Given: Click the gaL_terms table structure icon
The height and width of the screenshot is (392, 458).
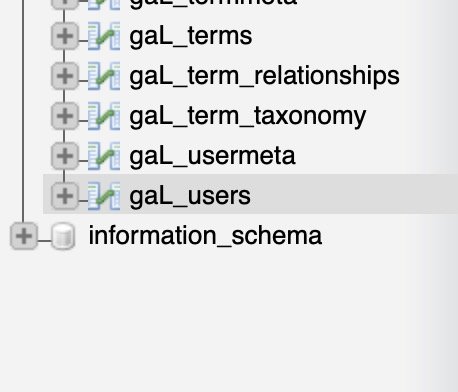Looking at the screenshot, I should (104, 36).
